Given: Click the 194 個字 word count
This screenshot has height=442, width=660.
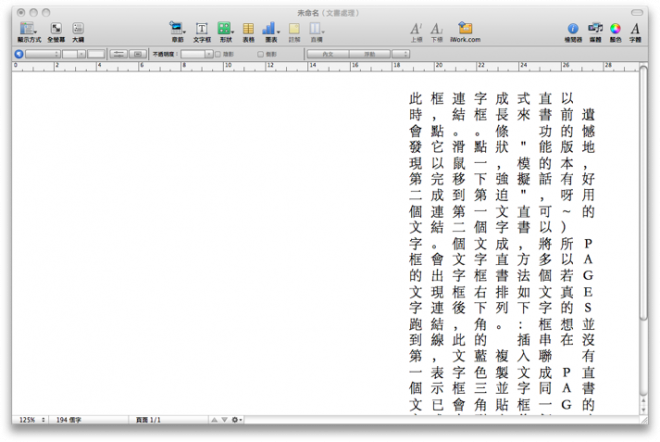Looking at the screenshot, I should click(70, 419).
